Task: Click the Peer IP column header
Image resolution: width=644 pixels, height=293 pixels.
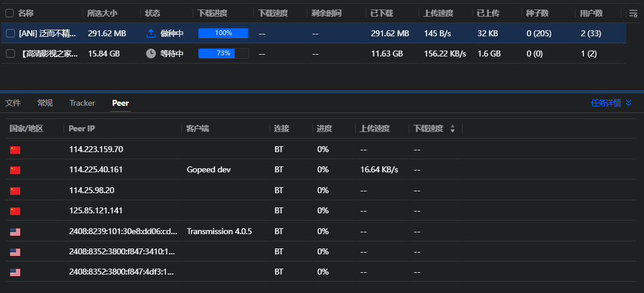Action: pyautogui.click(x=81, y=128)
